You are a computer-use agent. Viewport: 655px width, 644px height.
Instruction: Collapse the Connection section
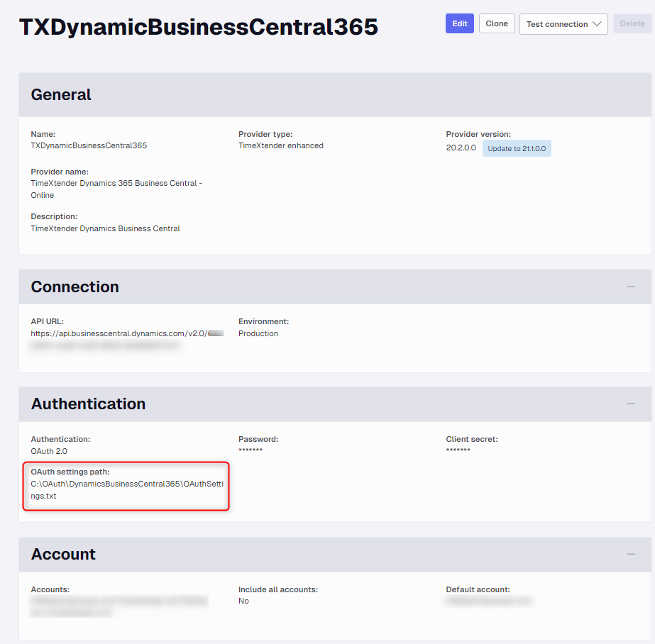(631, 287)
